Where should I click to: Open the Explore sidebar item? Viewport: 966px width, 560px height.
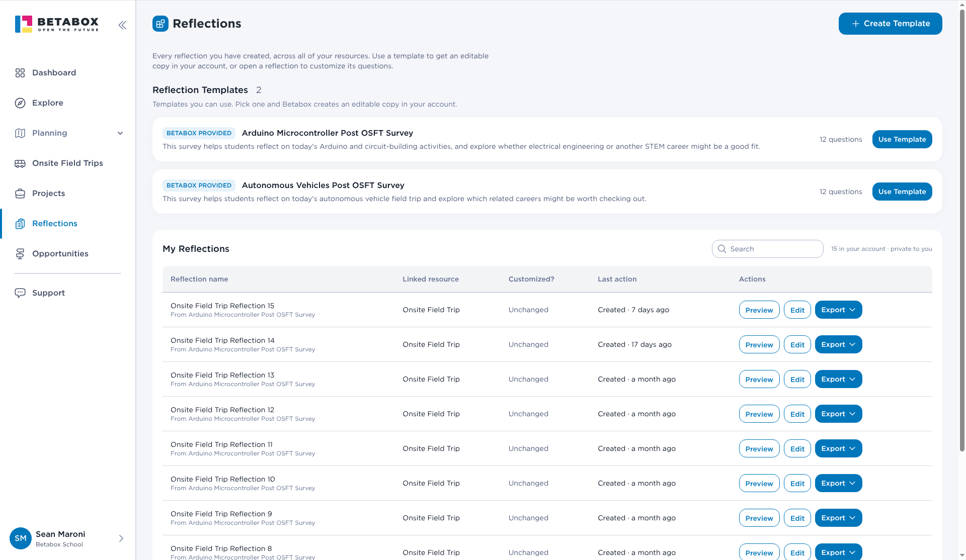point(68,103)
